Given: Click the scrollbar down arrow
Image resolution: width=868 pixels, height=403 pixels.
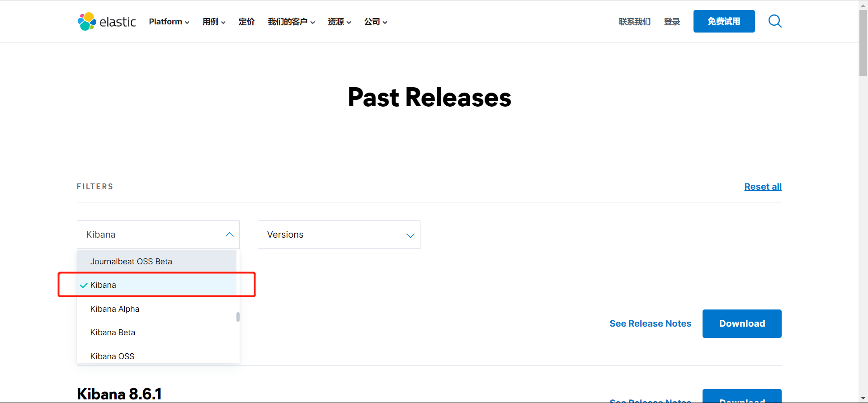Looking at the screenshot, I should (x=863, y=398).
